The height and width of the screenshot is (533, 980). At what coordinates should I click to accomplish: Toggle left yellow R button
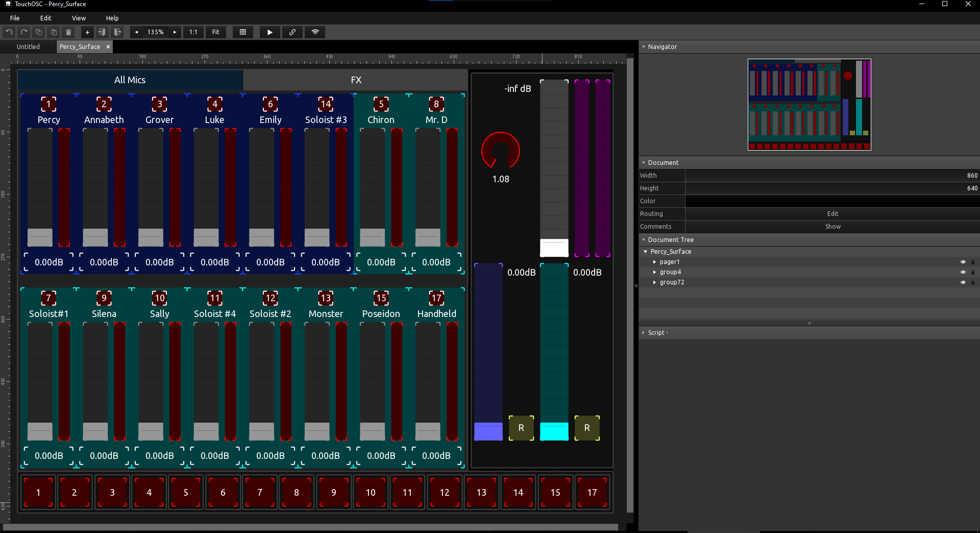click(x=521, y=428)
